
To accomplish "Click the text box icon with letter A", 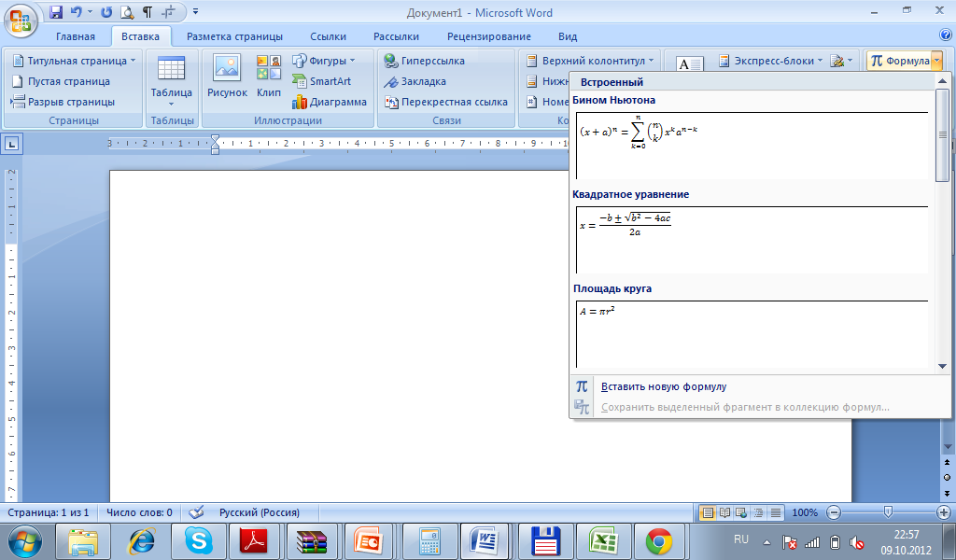I will [x=690, y=64].
